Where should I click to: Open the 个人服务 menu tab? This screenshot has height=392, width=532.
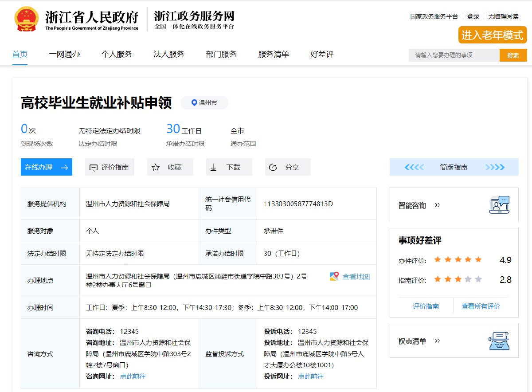point(117,55)
